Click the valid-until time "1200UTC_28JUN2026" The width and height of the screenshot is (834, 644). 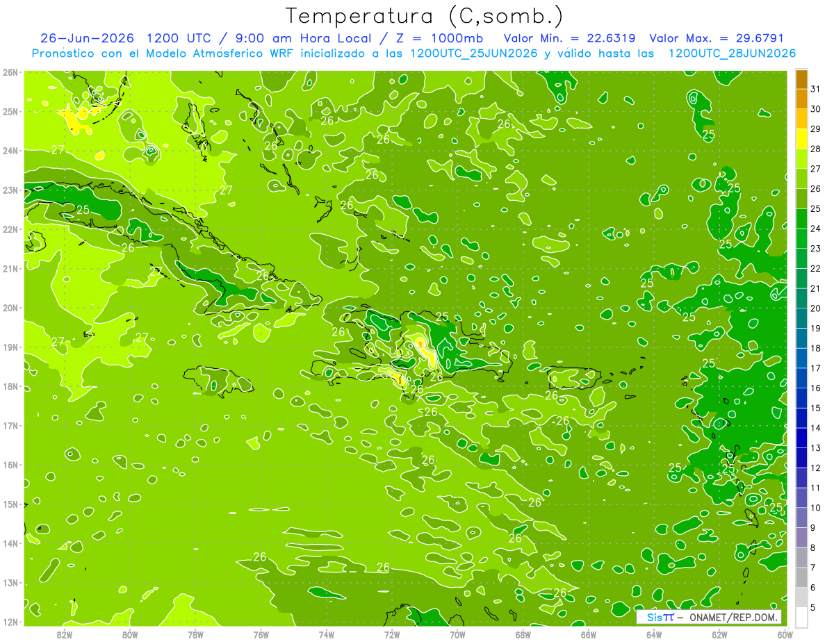coord(732,53)
